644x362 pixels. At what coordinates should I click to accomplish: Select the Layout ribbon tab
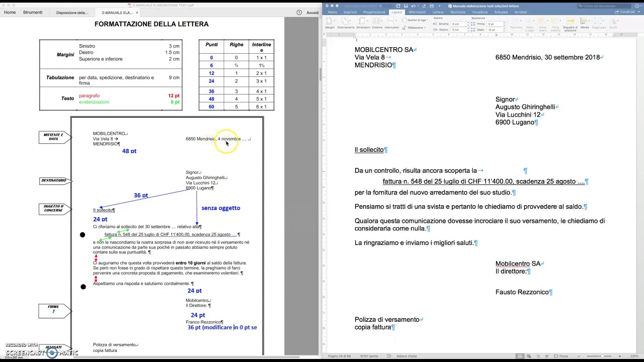(397, 12)
